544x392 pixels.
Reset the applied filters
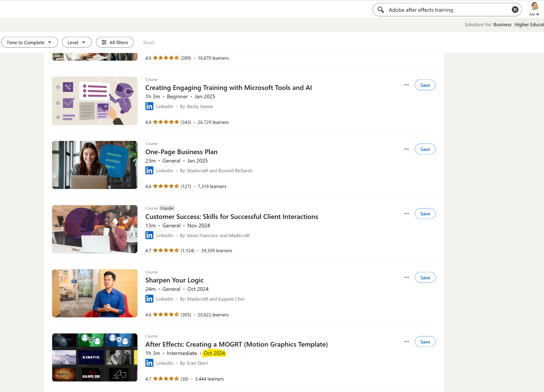(149, 43)
